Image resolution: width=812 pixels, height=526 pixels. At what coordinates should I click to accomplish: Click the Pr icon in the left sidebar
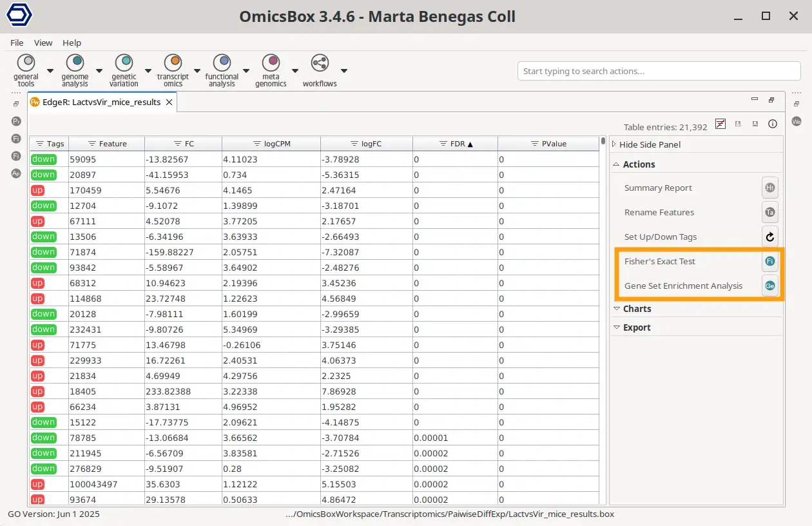(16, 121)
